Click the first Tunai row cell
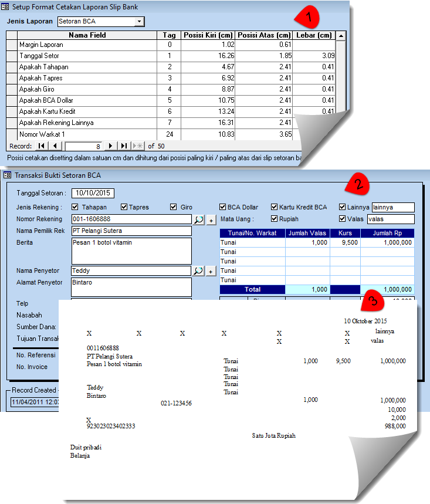 point(252,243)
